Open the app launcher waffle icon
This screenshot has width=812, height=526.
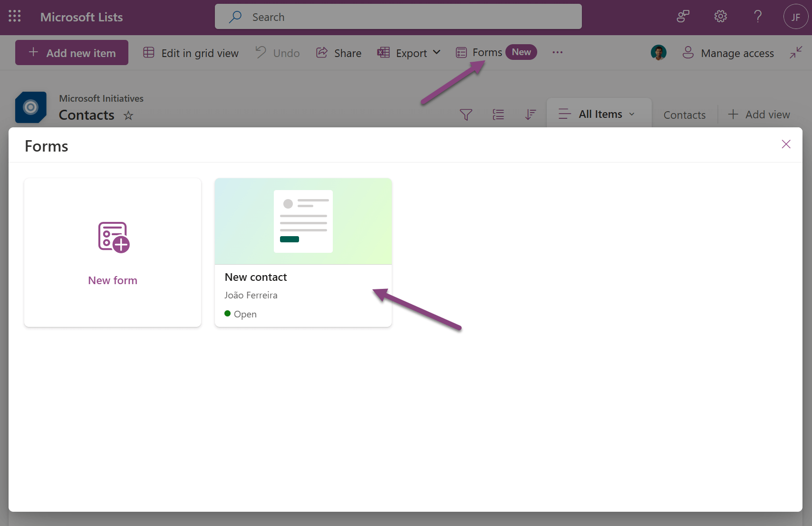click(15, 17)
